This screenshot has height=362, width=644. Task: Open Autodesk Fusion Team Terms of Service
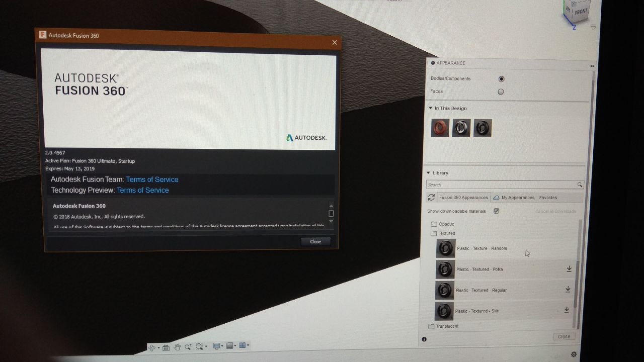click(x=152, y=179)
